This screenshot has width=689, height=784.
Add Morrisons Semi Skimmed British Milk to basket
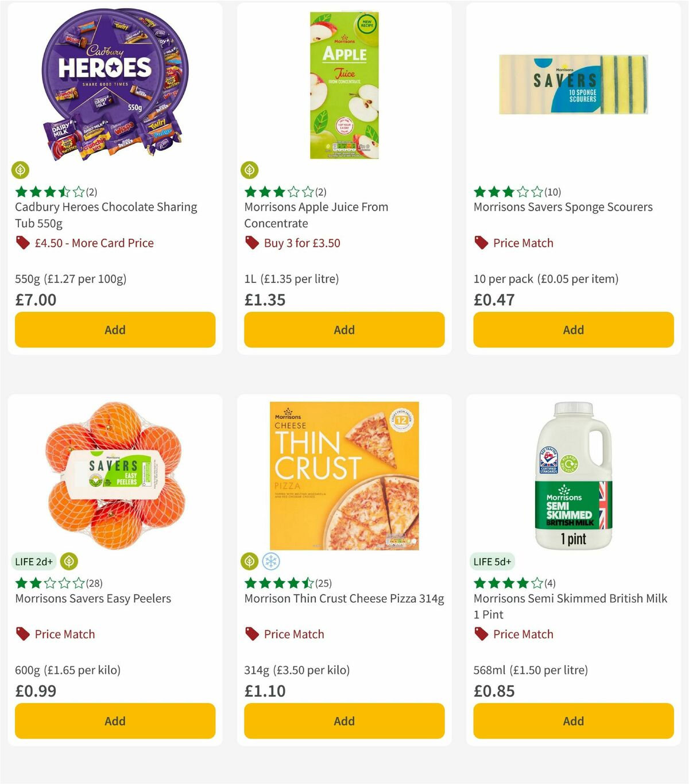tap(573, 721)
